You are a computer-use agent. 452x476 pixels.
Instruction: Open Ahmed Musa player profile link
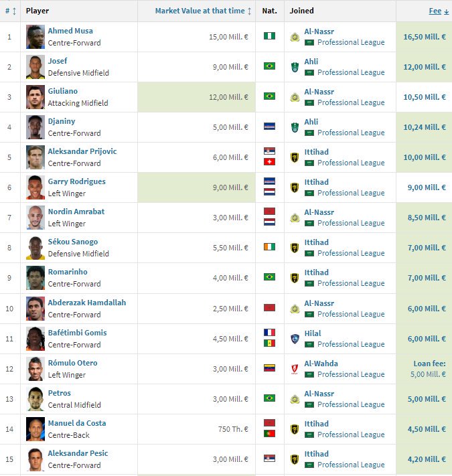(x=70, y=31)
